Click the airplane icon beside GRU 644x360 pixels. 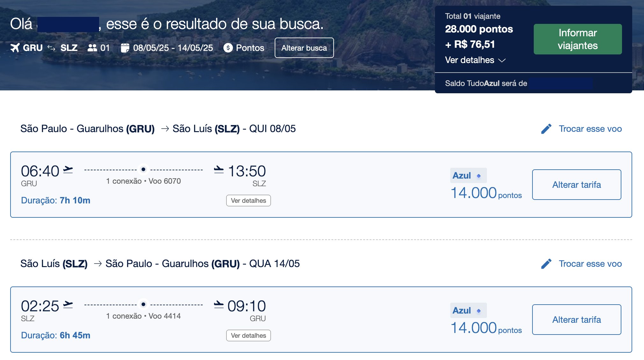15,48
